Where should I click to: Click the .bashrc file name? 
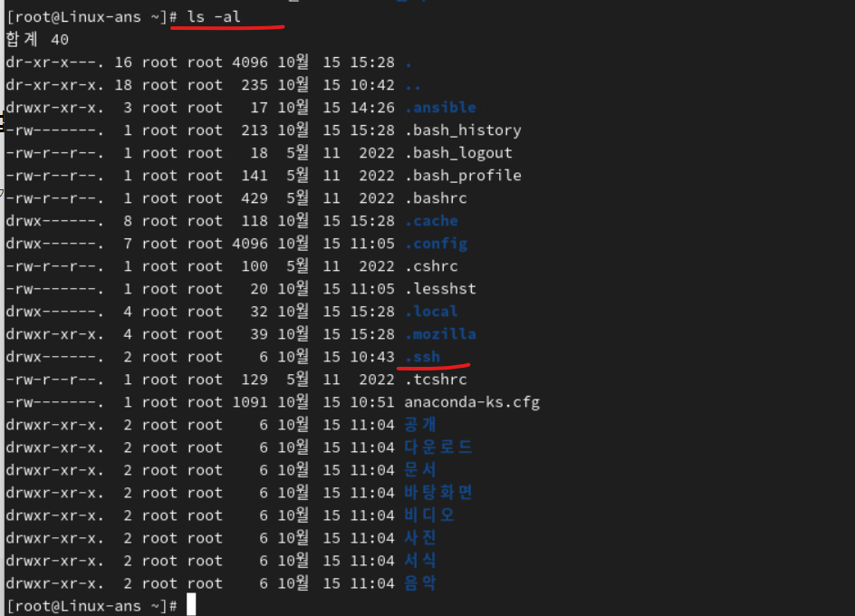(436, 198)
